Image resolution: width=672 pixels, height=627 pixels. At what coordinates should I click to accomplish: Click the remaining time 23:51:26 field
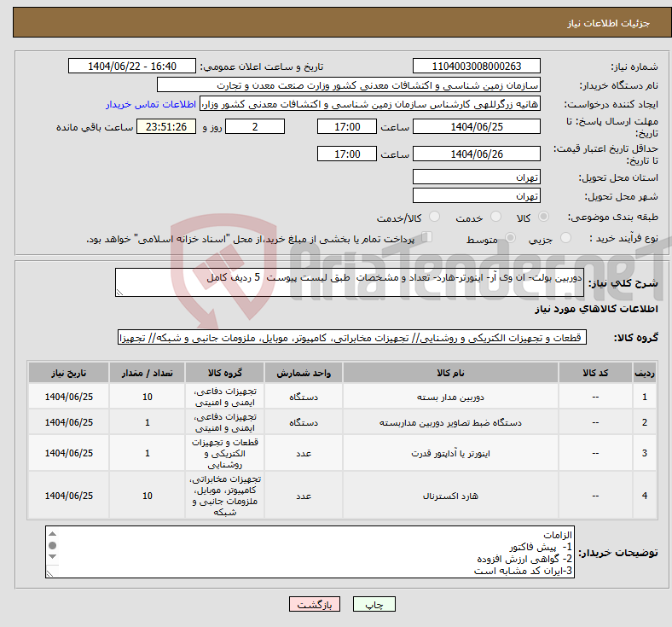coord(166,127)
